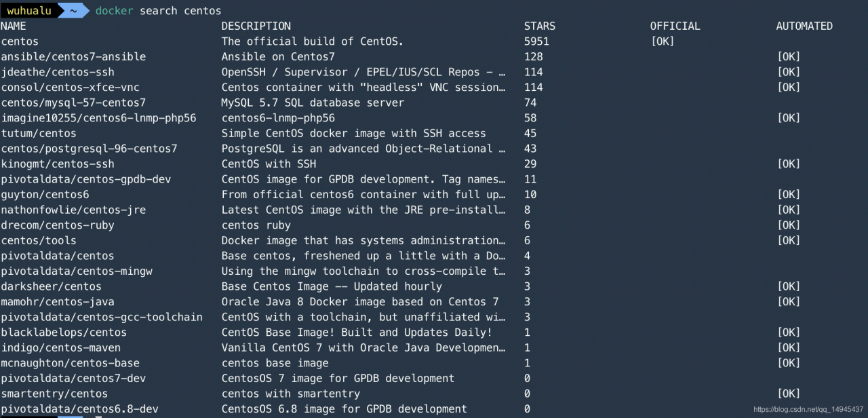This screenshot has height=418, width=868.
Task: Click the jdeathe/centos-ssh image name
Action: pyautogui.click(x=58, y=72)
